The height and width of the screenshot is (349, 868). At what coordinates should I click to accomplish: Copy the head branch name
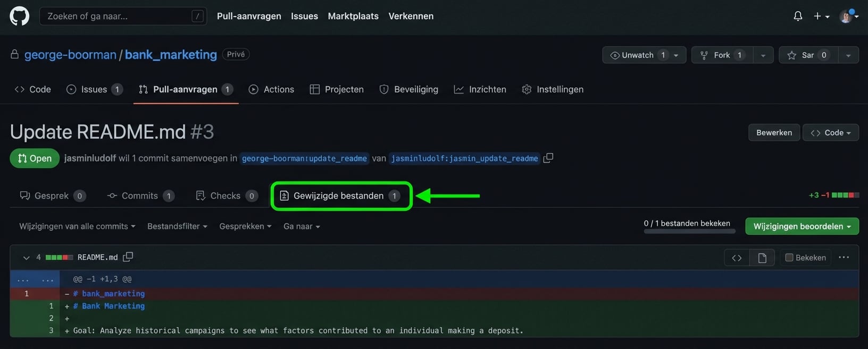(548, 158)
